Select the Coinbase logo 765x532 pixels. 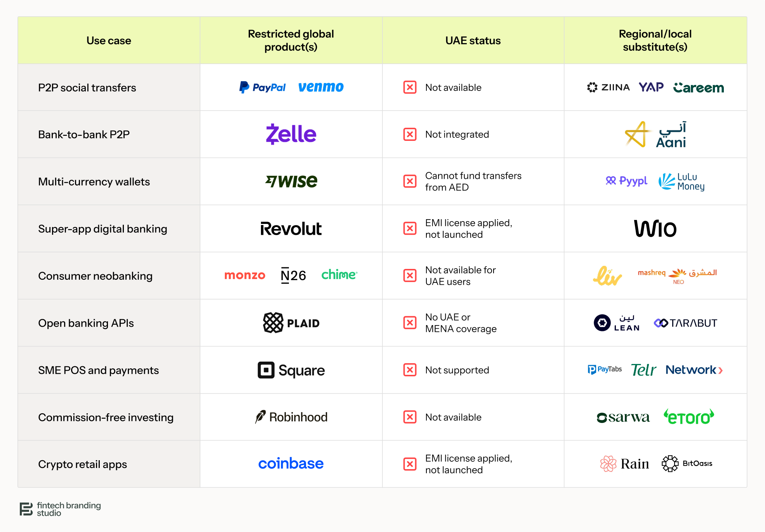click(291, 464)
